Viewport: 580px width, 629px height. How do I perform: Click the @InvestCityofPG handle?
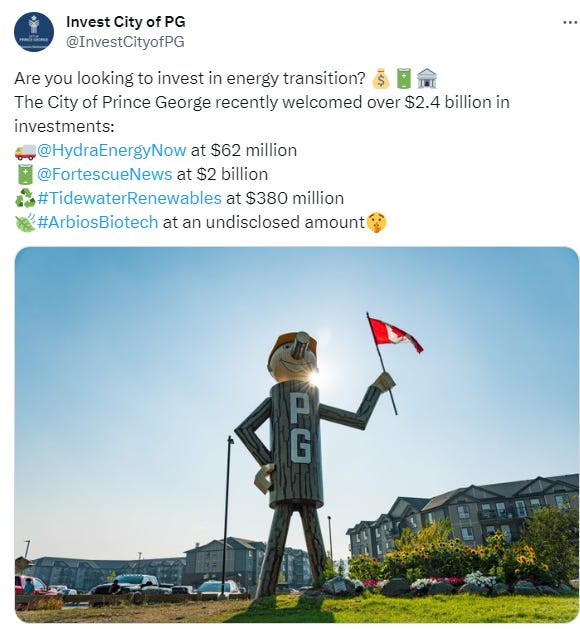pos(125,42)
